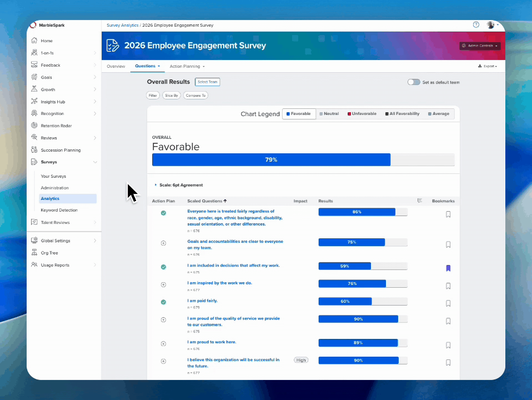Switch to the Overview tab
The width and height of the screenshot is (532, 400).
click(x=116, y=66)
